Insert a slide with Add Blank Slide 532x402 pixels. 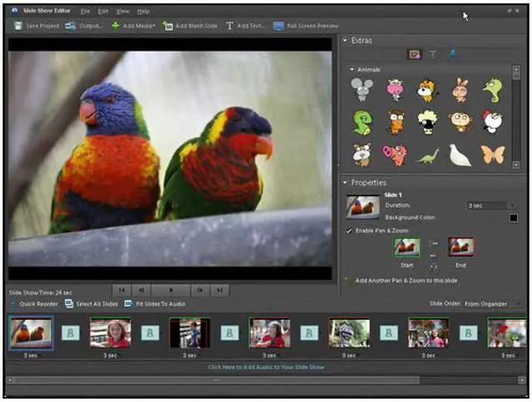tap(190, 26)
